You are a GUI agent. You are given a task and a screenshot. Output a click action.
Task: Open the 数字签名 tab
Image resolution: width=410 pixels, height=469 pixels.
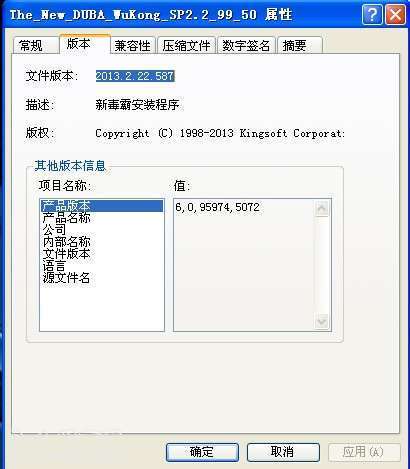pos(246,45)
